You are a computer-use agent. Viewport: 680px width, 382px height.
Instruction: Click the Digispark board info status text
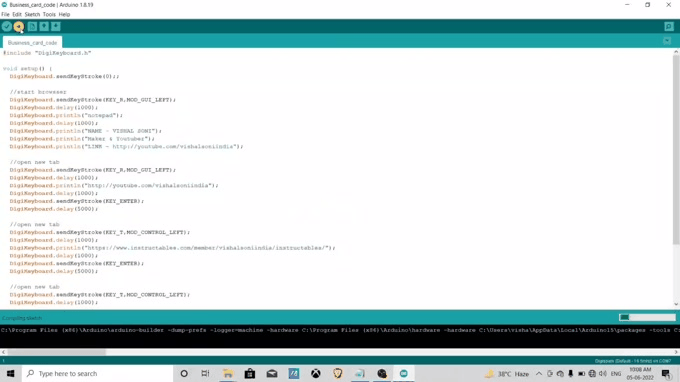tap(633, 361)
